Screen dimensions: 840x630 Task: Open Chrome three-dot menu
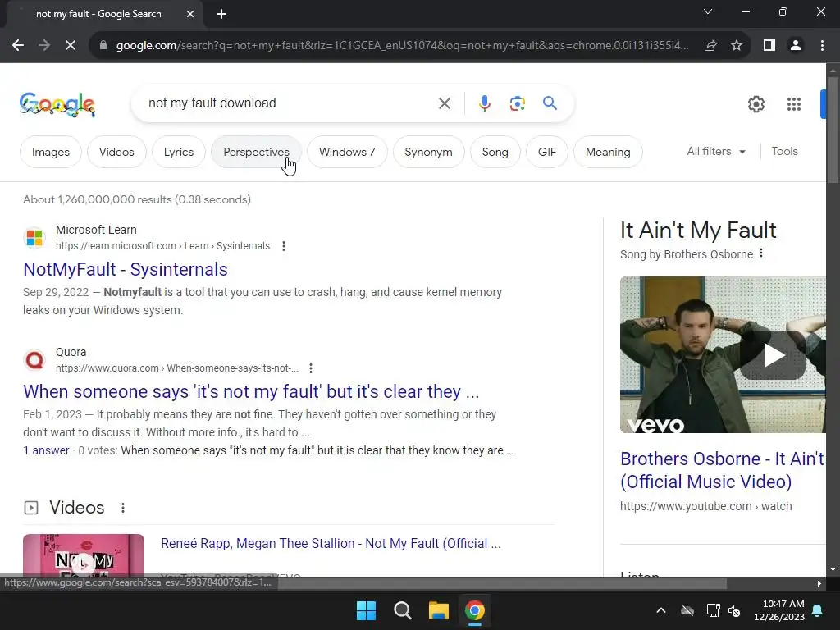(x=822, y=46)
